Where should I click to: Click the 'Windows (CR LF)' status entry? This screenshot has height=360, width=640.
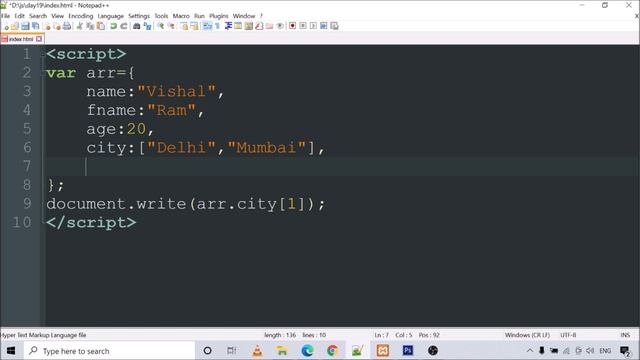click(x=527, y=335)
